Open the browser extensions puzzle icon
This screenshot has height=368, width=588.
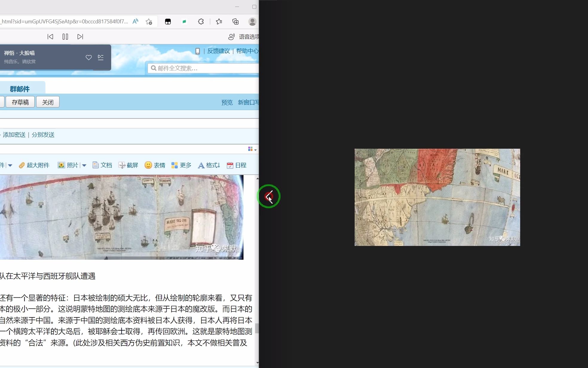[x=201, y=22]
